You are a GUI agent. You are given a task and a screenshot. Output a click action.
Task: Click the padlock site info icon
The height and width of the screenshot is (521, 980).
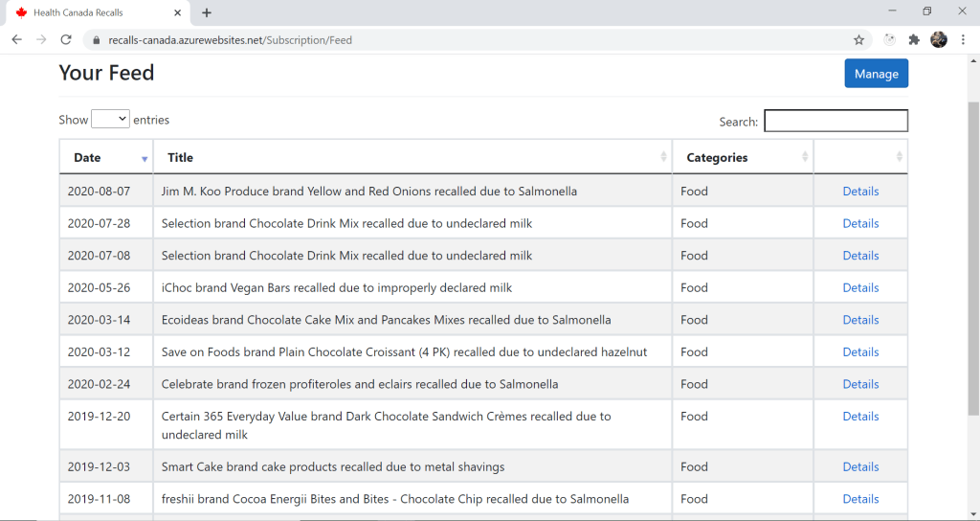click(x=95, y=40)
